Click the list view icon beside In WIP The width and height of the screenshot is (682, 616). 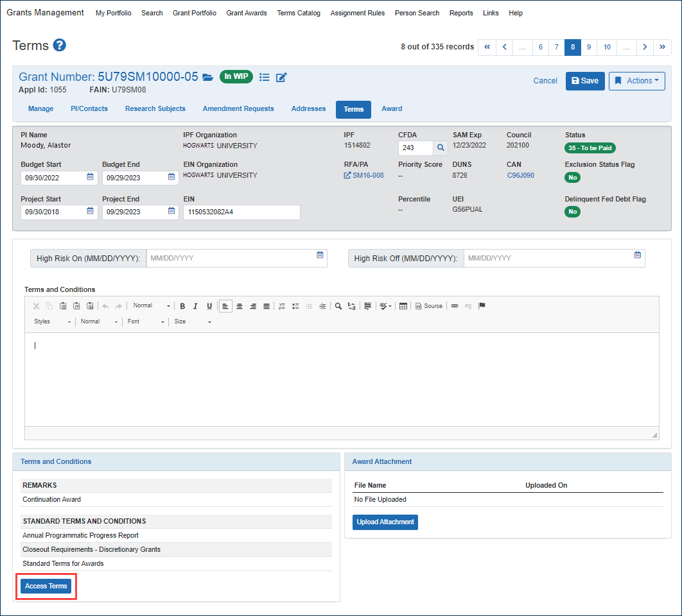[264, 78]
